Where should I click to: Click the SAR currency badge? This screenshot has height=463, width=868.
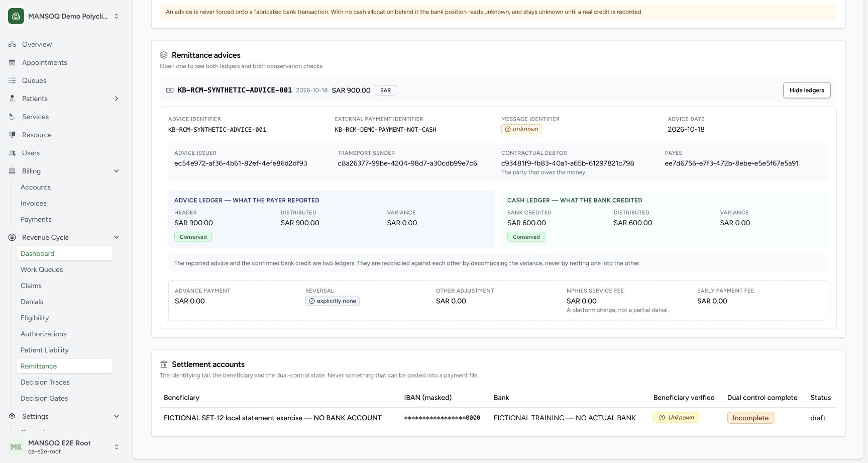click(385, 90)
